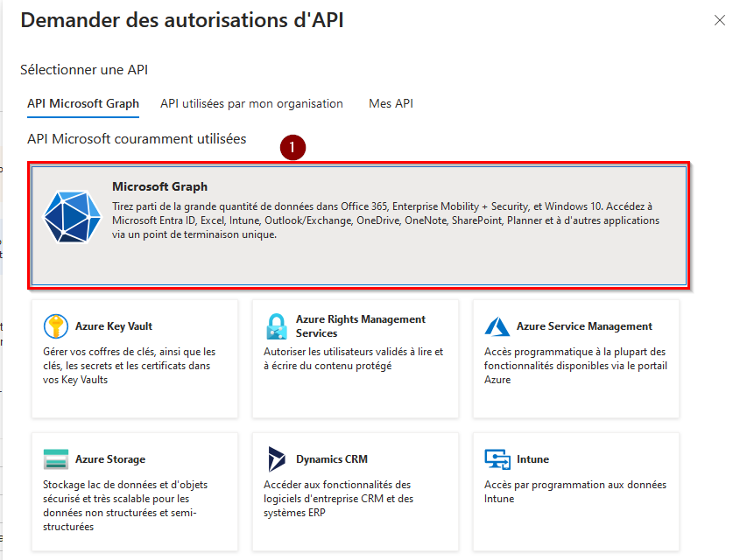Click the Microsoft Graph description text

(x=386, y=220)
